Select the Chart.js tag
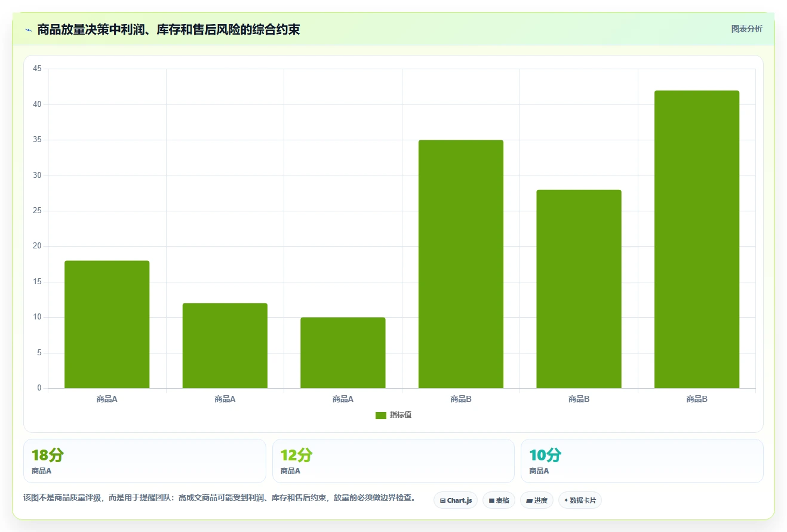This screenshot has width=787, height=532. coord(456,500)
